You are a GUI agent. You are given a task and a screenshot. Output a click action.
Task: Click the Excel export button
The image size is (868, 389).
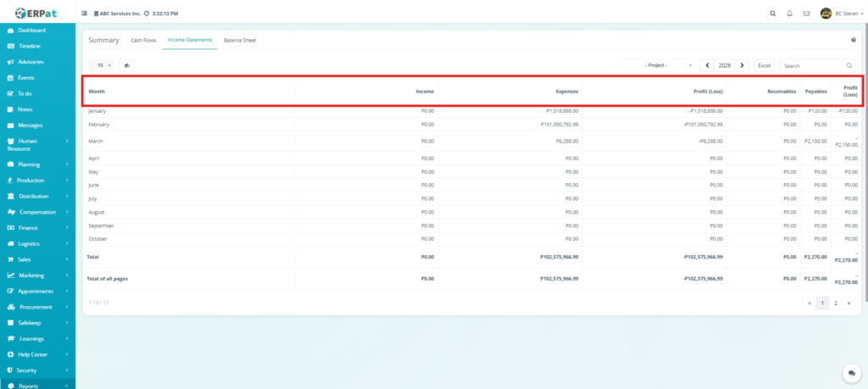(x=764, y=65)
